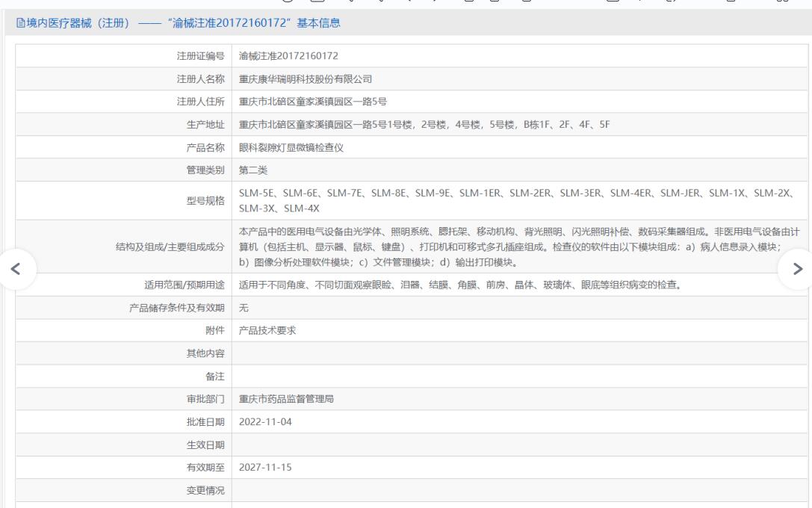The image size is (812, 508).
Task: Select intended use text 适用于不同角度
Action: coord(460,285)
